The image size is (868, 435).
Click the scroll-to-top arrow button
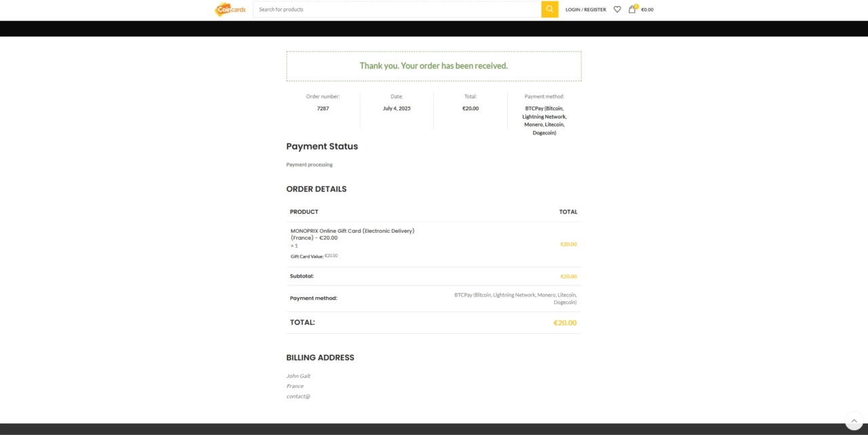854,421
